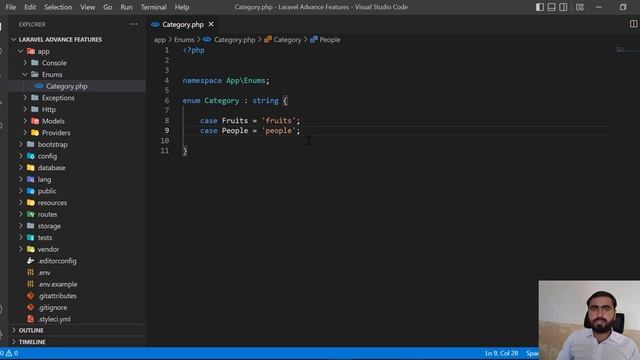Image resolution: width=640 pixels, height=360 pixels.
Task: Select the Category.php editor tab
Action: (182, 24)
